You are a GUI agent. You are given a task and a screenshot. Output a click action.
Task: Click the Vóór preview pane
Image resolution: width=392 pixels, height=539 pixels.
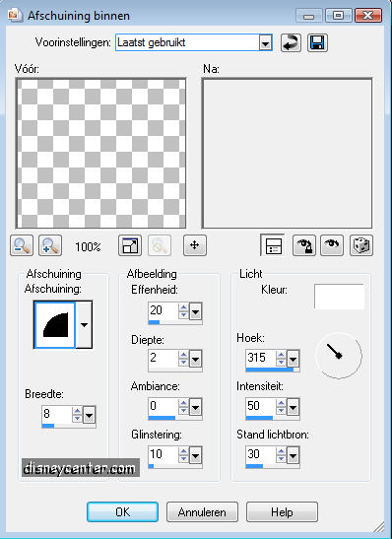[x=100, y=153]
